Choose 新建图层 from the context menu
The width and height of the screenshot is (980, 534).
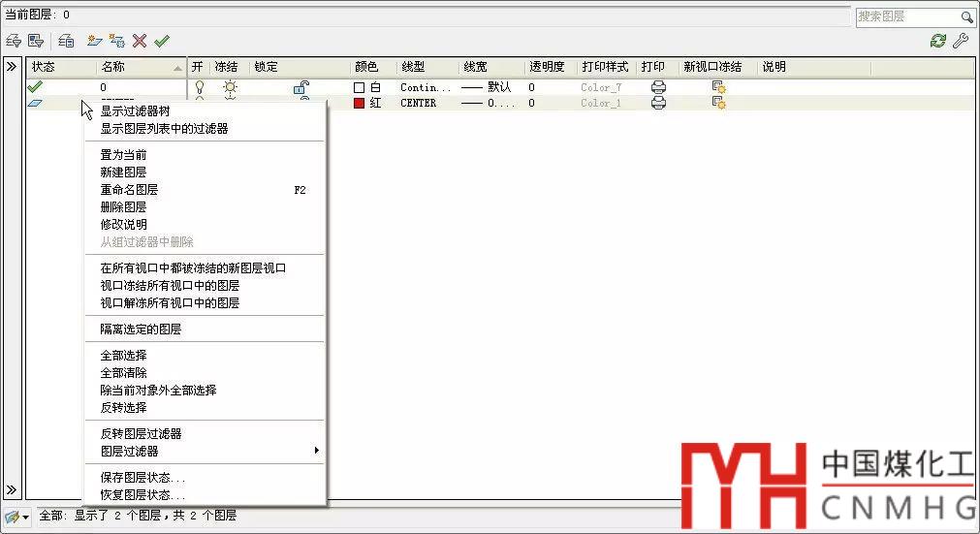pyautogui.click(x=123, y=173)
